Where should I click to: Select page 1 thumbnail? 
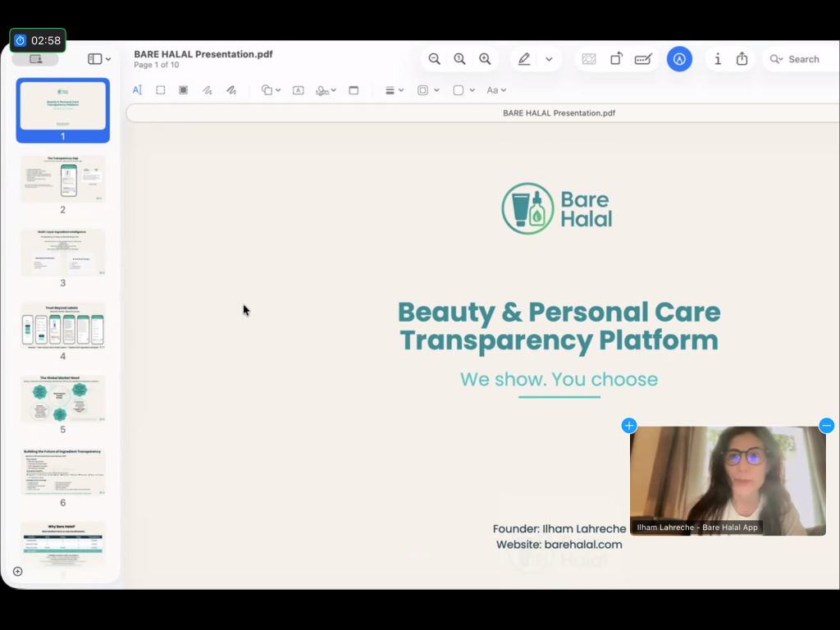(x=62, y=106)
